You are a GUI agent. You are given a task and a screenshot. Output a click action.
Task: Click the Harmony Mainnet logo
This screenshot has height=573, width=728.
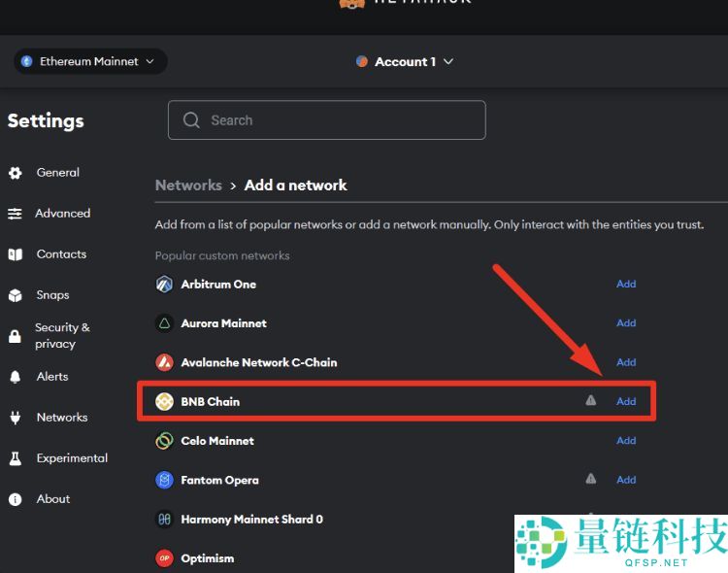[164, 519]
